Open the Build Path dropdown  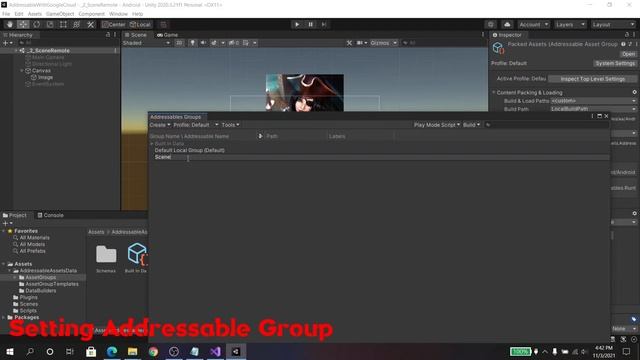(593, 109)
